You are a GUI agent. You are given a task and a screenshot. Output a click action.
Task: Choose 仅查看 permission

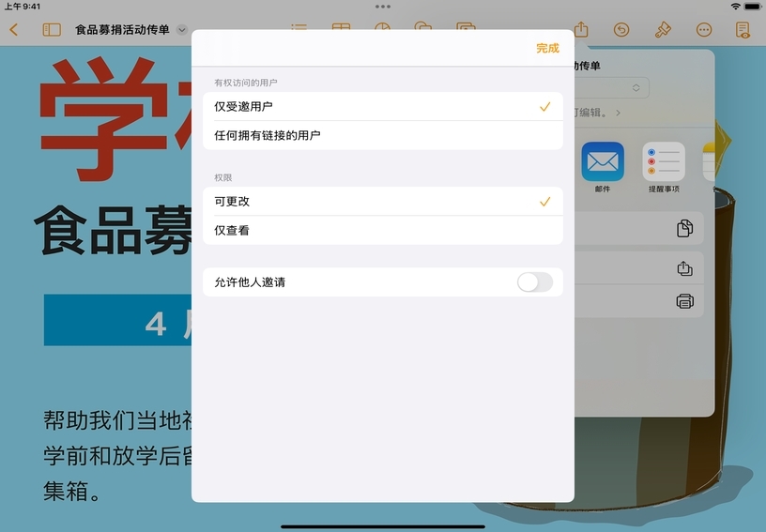click(382, 230)
